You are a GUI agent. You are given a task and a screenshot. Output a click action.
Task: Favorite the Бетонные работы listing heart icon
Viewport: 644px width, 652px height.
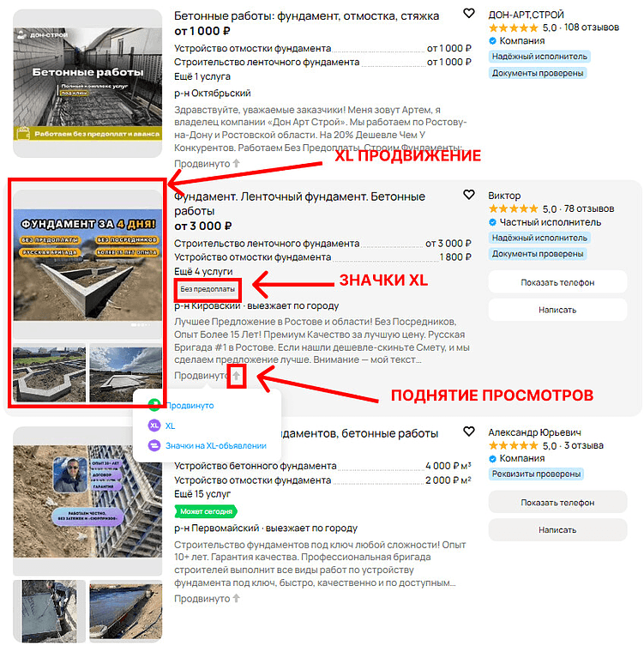pos(468,14)
